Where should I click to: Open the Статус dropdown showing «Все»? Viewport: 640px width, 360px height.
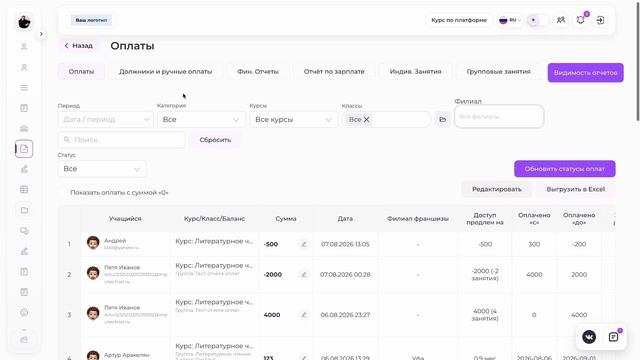point(102,169)
